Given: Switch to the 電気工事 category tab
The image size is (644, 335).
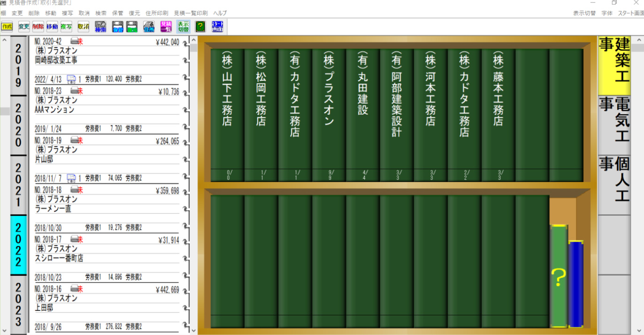Looking at the screenshot, I should click(614, 125).
